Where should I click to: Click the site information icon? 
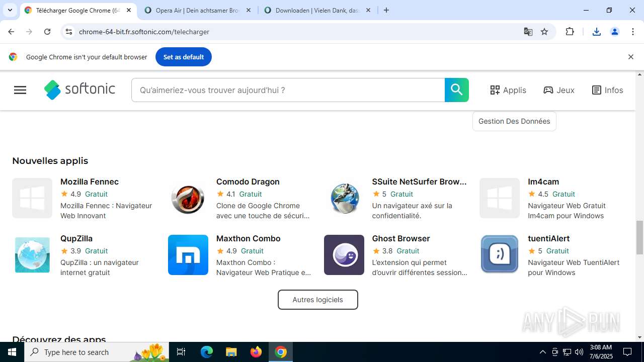pos(69,32)
